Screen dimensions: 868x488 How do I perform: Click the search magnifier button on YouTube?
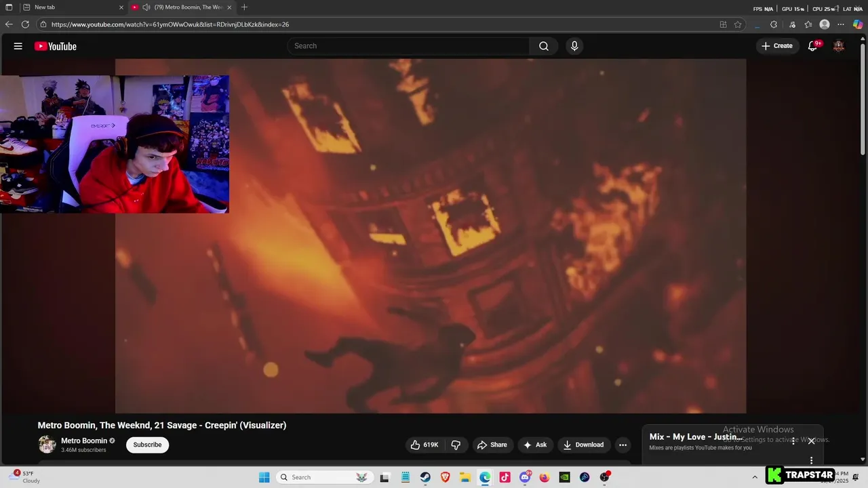(544, 46)
